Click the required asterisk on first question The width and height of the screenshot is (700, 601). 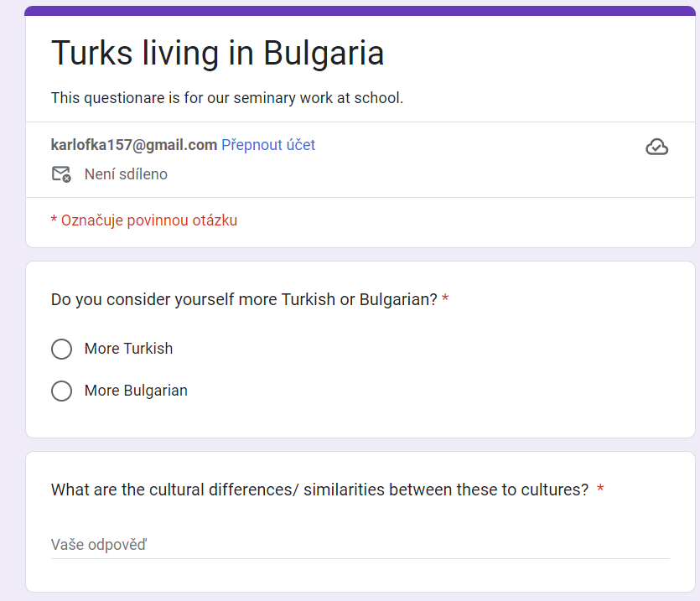point(445,298)
